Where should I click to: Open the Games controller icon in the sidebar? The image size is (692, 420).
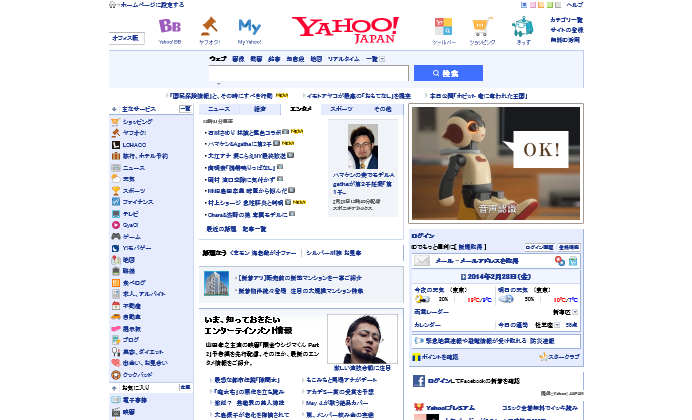coord(116,236)
